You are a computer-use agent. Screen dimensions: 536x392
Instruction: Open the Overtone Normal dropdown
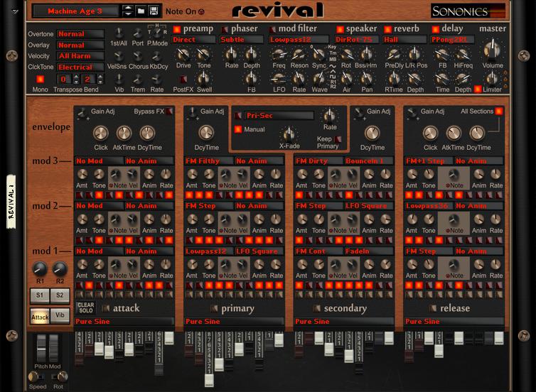80,34
